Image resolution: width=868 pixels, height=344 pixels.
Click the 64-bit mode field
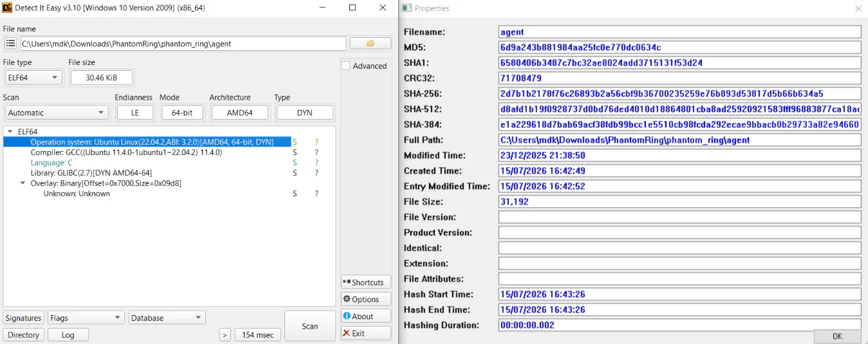(183, 113)
